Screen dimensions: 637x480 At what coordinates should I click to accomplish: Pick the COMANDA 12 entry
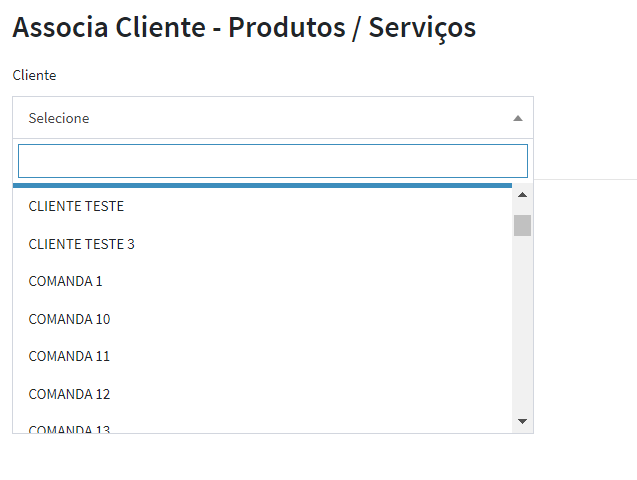click(x=69, y=394)
